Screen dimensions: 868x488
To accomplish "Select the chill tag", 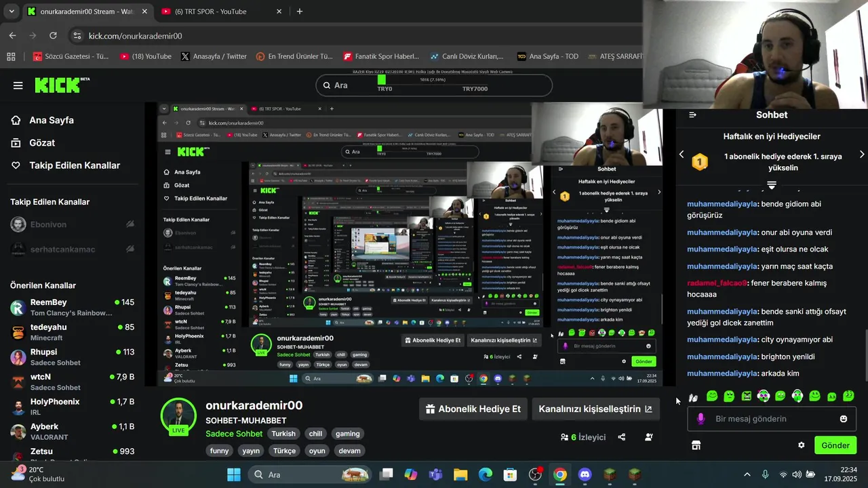I will [x=315, y=434].
